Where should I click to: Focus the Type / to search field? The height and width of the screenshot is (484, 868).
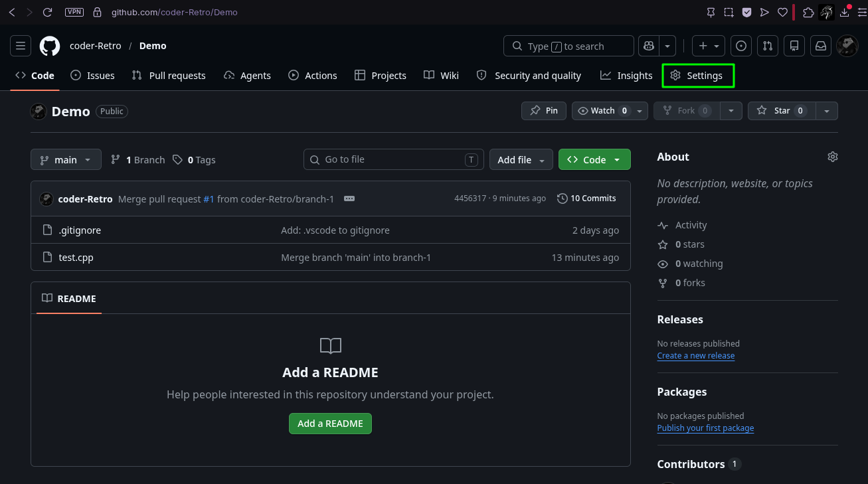pyautogui.click(x=568, y=46)
